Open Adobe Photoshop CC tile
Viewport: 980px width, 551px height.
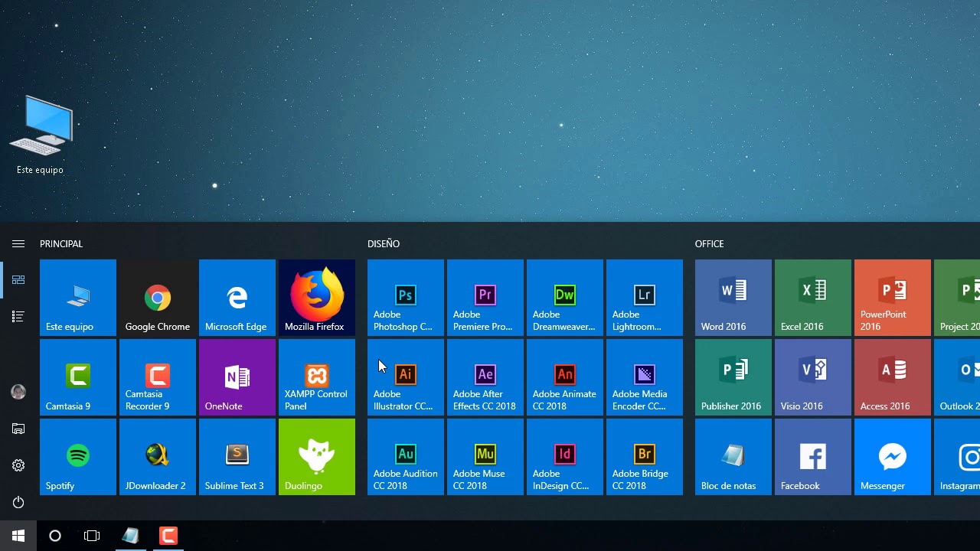point(406,298)
